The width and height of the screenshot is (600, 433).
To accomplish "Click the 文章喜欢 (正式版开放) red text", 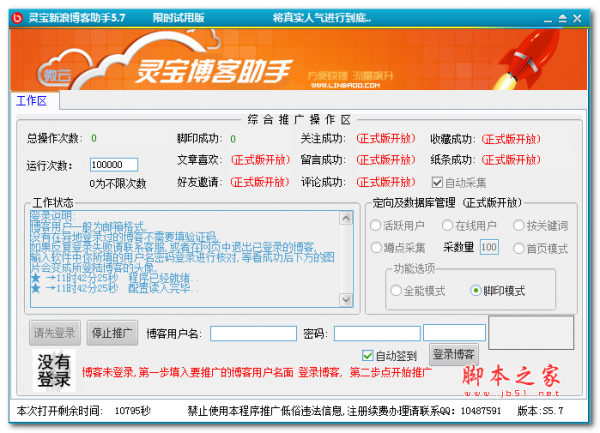I will tap(261, 160).
